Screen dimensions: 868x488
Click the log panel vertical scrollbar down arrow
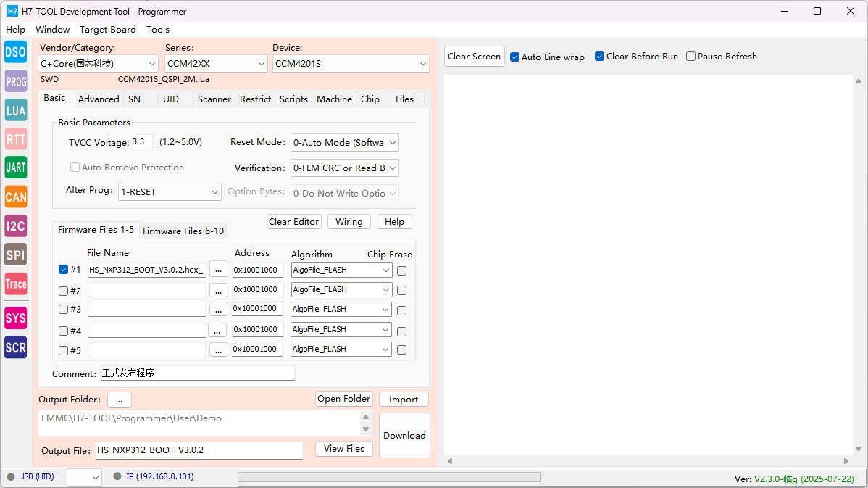(859, 450)
